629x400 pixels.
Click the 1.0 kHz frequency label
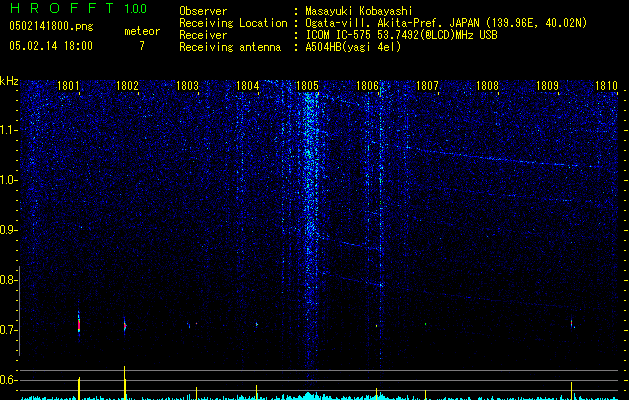pos(7,180)
